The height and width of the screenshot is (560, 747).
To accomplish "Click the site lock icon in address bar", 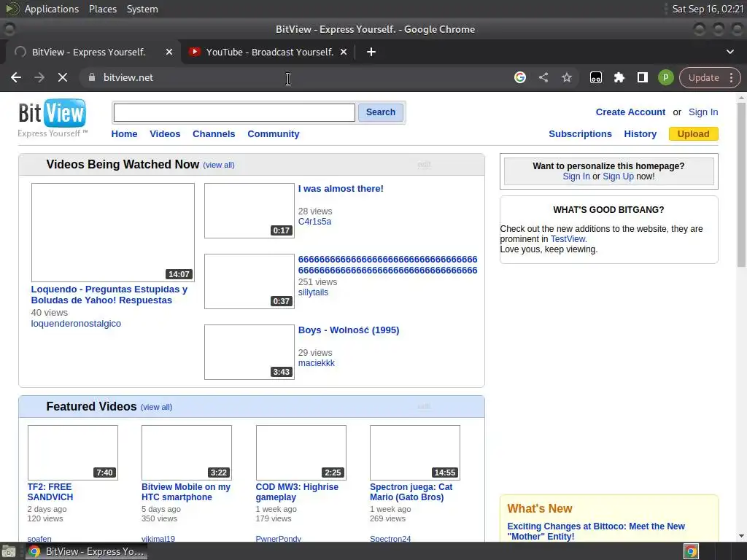I will [92, 77].
